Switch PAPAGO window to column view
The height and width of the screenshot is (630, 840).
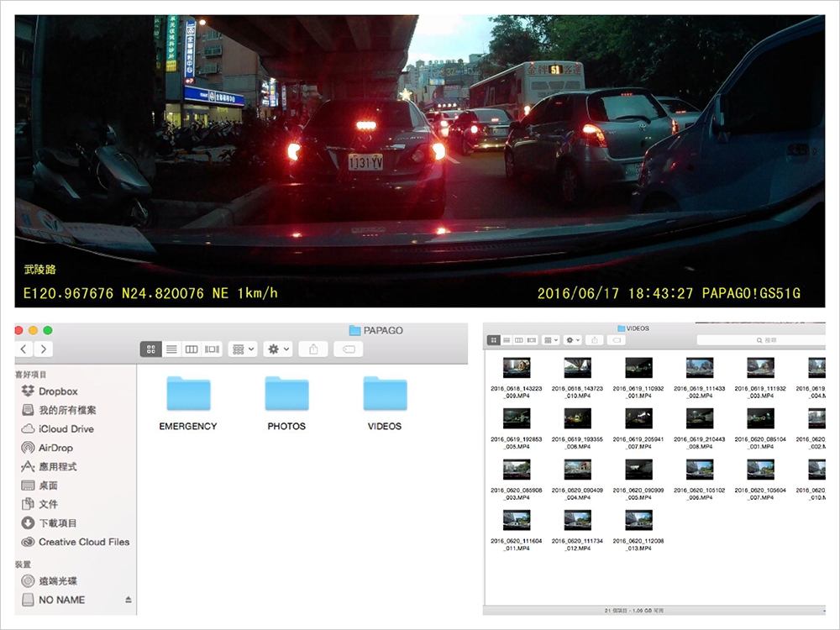point(192,349)
